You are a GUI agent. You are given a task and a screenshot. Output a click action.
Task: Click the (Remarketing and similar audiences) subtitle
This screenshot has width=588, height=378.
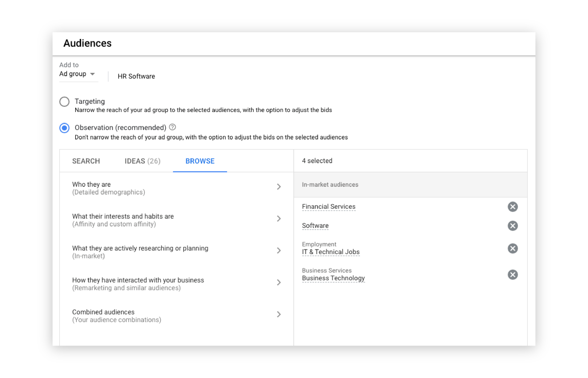126,288
